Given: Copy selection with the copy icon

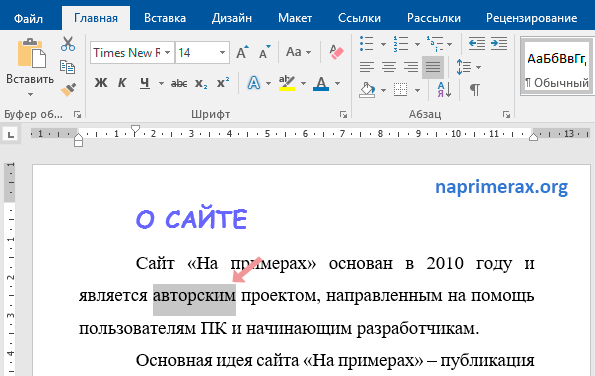Looking at the screenshot, I should click(x=68, y=67).
